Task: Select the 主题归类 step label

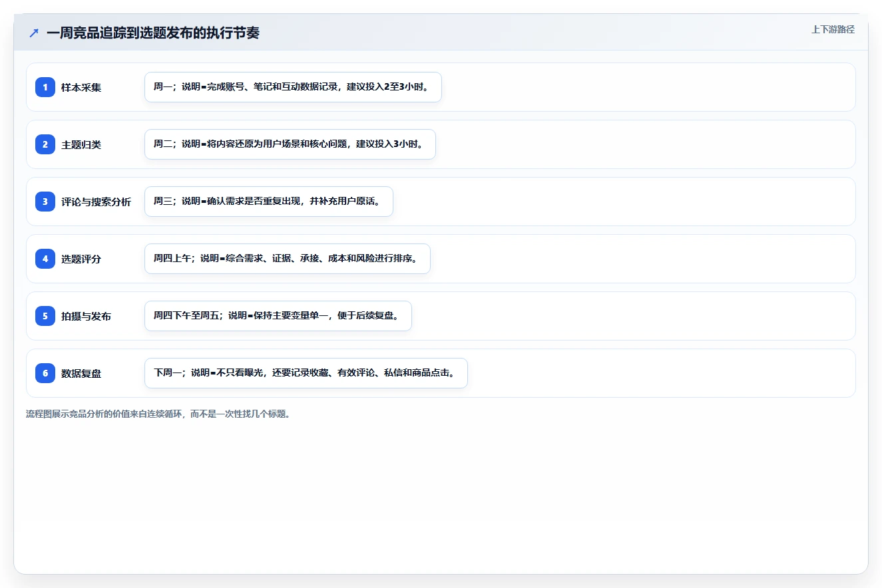Action: coord(81,144)
